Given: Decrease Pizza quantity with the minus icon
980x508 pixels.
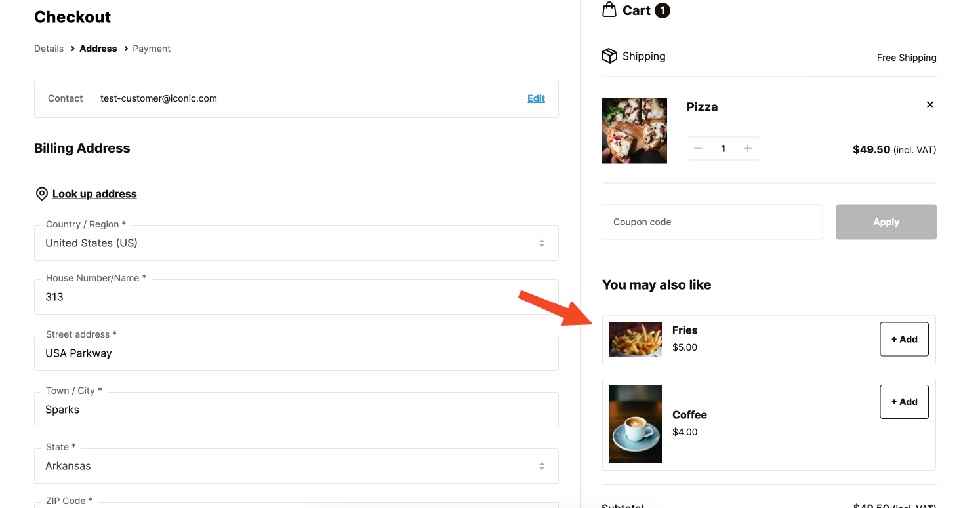Looking at the screenshot, I should [x=698, y=148].
